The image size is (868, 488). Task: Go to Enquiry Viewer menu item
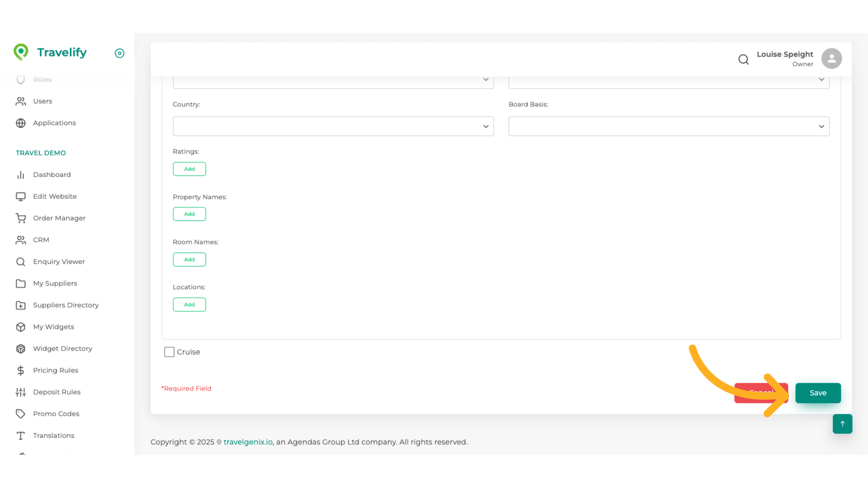coord(59,262)
